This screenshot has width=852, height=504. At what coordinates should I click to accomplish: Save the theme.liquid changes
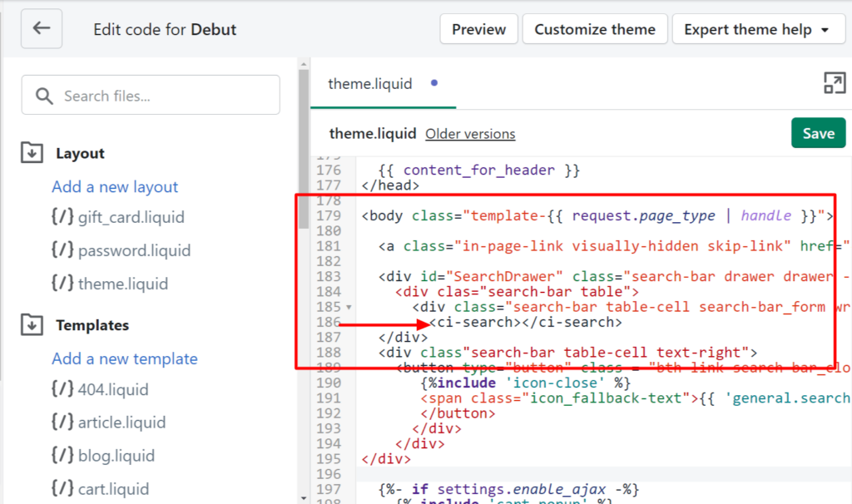tap(818, 133)
